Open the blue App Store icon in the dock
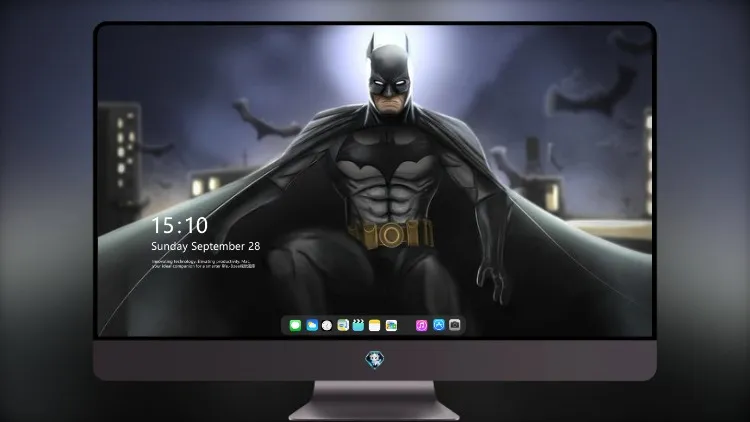 (x=439, y=325)
